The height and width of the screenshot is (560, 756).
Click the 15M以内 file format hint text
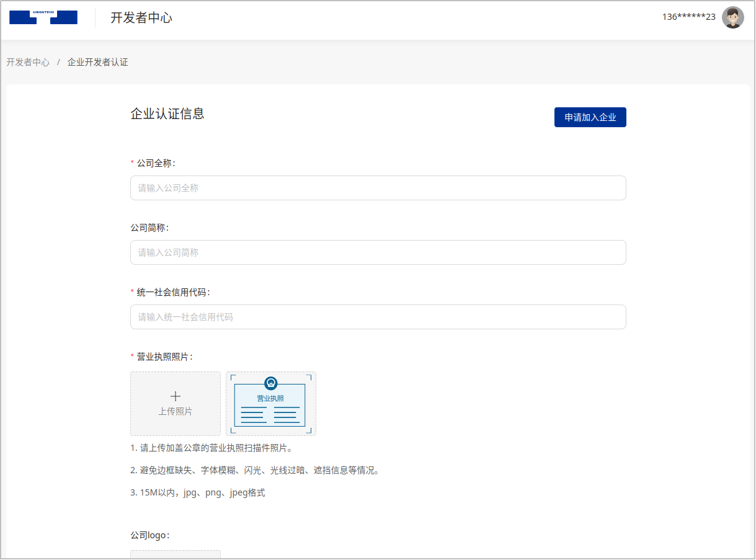pos(197,493)
